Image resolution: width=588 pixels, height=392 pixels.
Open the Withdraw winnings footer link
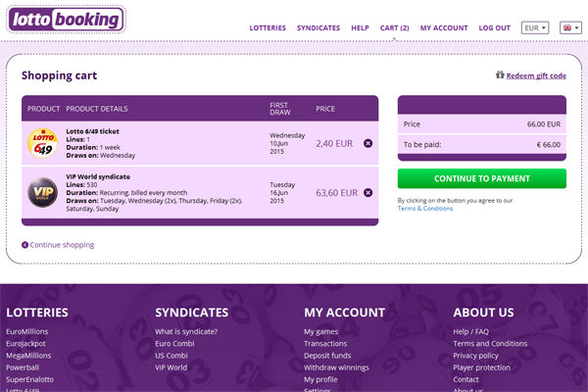[336, 367]
